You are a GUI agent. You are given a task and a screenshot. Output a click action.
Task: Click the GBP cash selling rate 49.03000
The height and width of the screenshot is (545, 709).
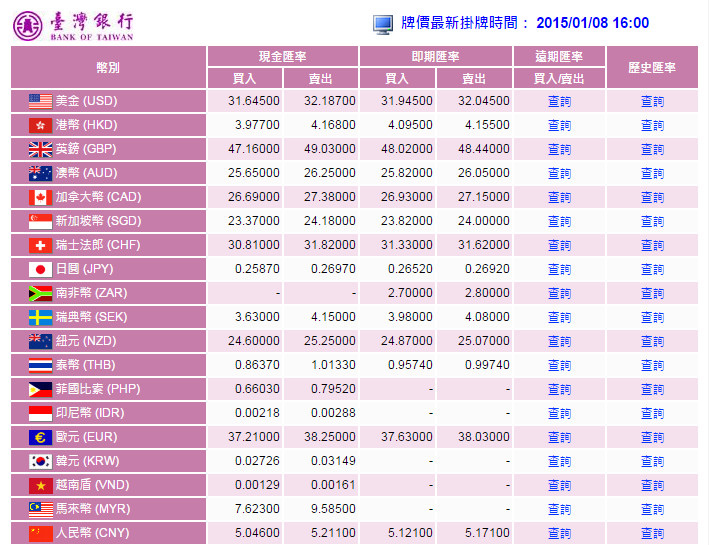pyautogui.click(x=330, y=149)
